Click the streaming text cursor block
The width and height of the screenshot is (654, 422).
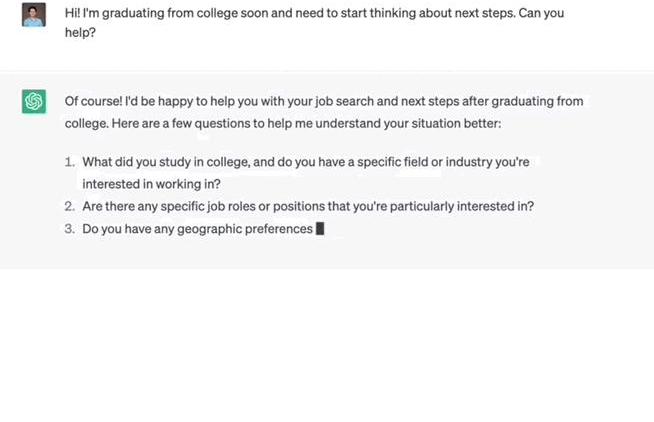point(320,229)
